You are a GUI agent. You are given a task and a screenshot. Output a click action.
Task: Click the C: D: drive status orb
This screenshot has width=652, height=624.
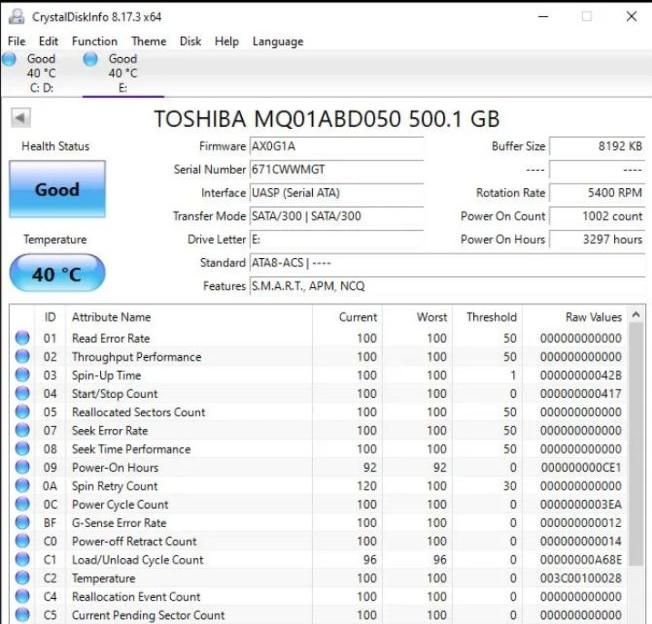click(x=9, y=59)
